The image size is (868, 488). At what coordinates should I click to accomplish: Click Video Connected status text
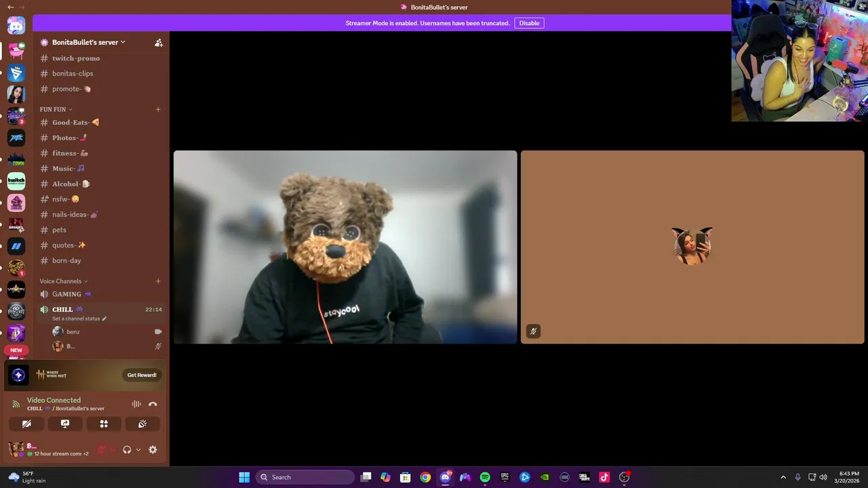tap(54, 400)
